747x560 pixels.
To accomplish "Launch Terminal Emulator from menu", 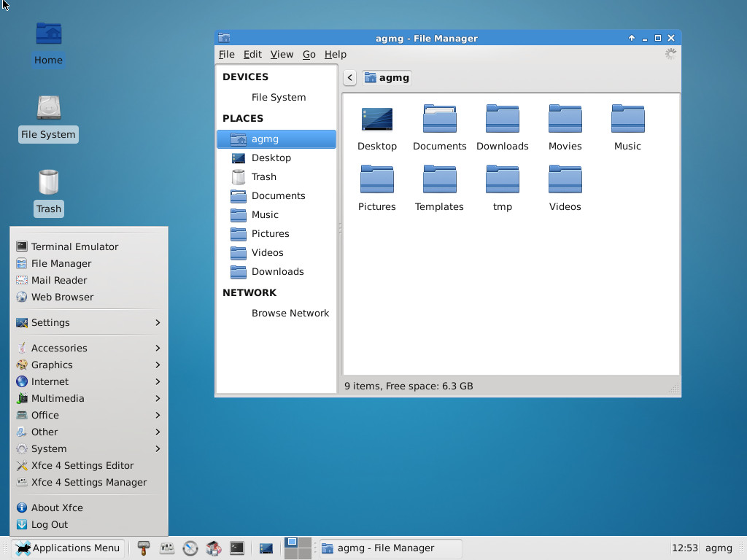I will click(x=89, y=246).
